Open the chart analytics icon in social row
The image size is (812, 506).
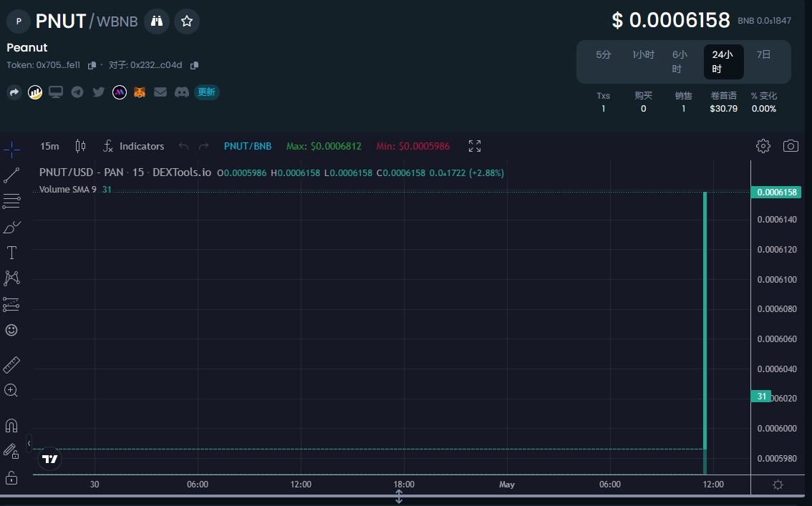click(x=35, y=92)
